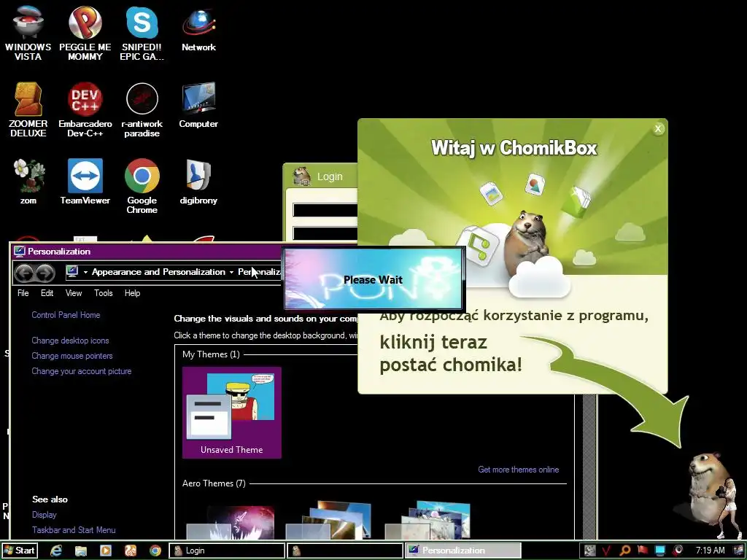Select the Unsaved Theme thumbnail

click(231, 413)
